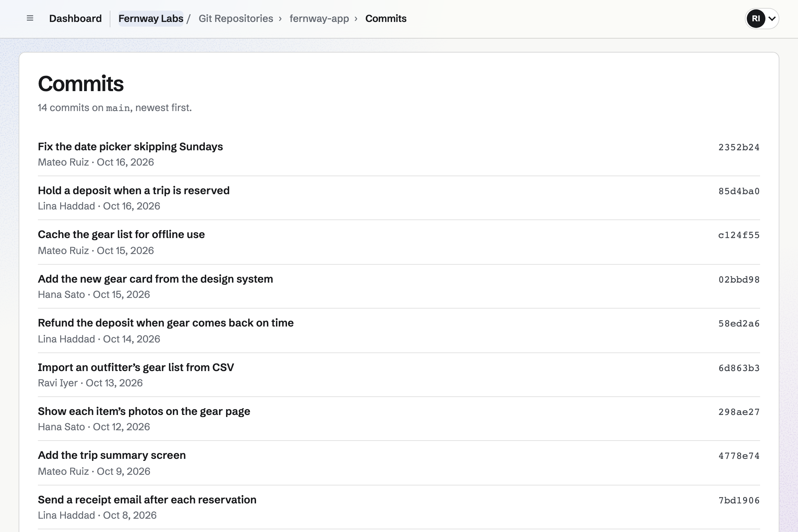Click commit hash 7bd1906
The height and width of the screenshot is (532, 798).
[738, 500]
